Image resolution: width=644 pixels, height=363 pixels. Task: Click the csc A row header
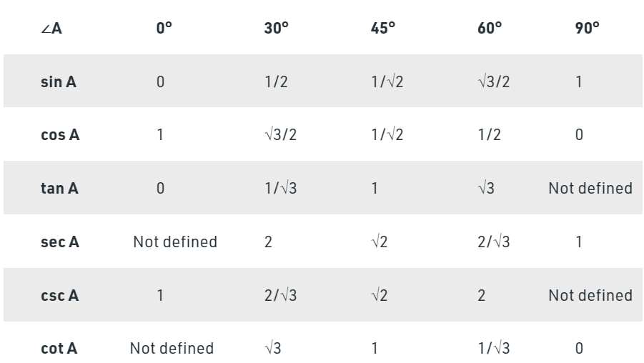(59, 295)
